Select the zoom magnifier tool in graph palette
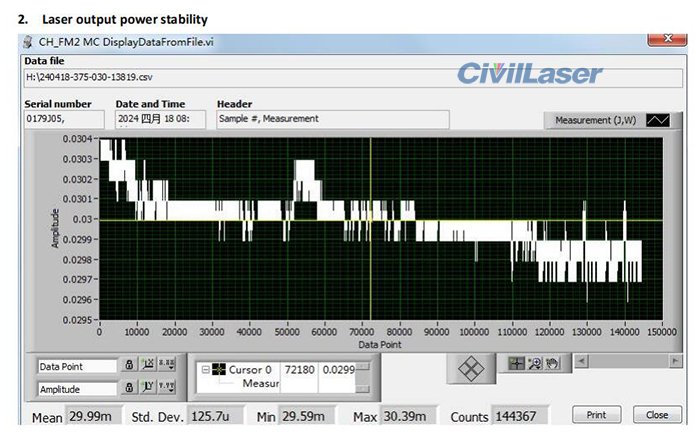Viewport: 700px width, 436px height. tap(534, 363)
